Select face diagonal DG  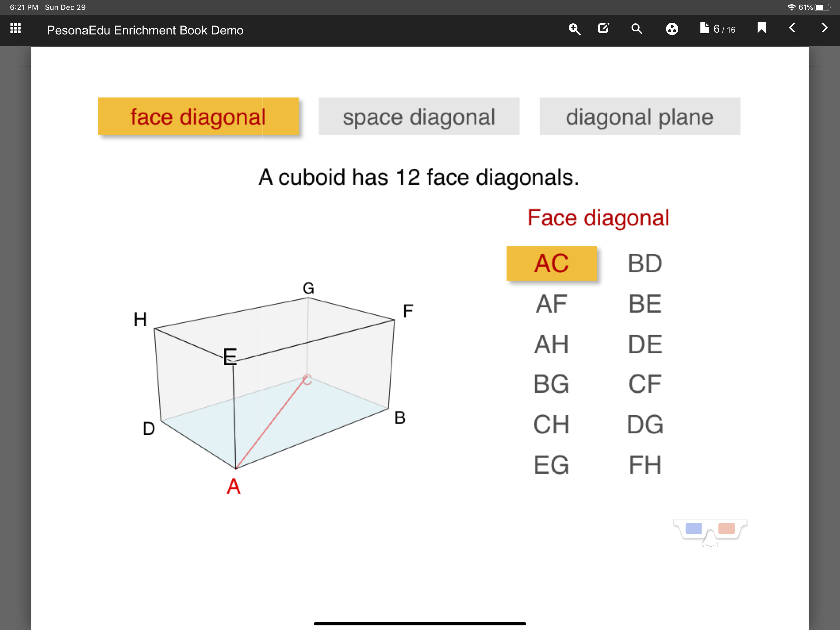(645, 425)
